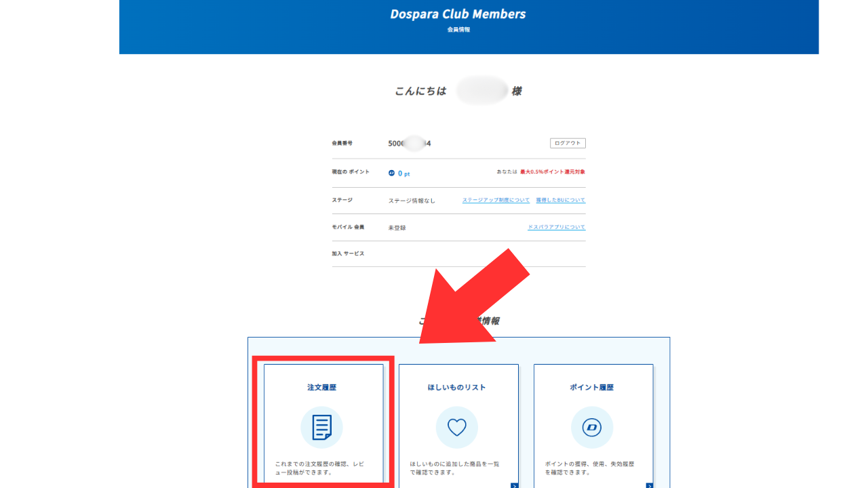The height and width of the screenshot is (488, 868).
Task: Click the 注文履歴 document icon
Action: pyautogui.click(x=321, y=428)
